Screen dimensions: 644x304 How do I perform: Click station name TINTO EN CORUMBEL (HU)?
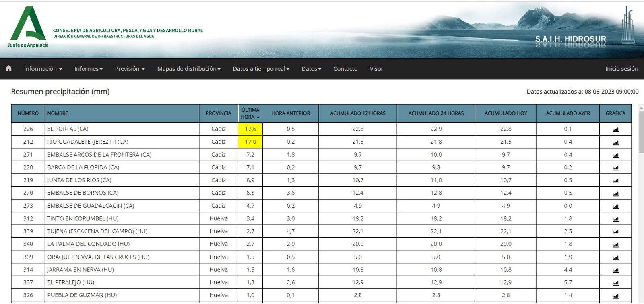click(83, 219)
